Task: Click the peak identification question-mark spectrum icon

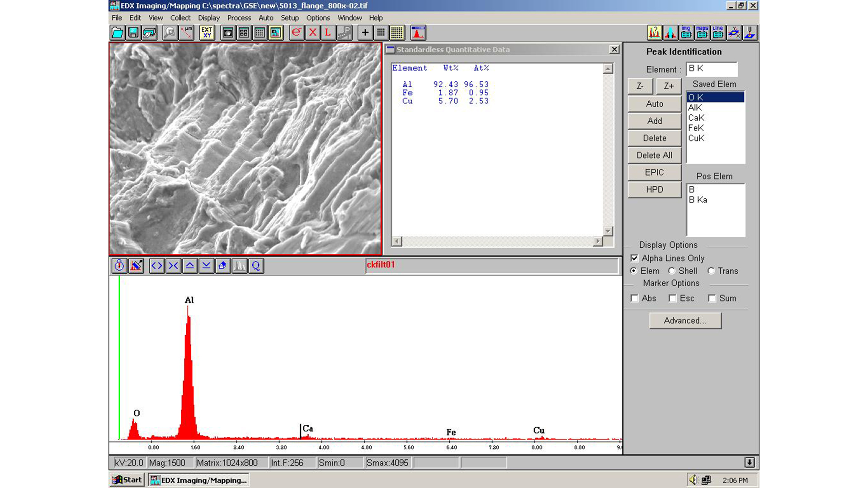Action: click(x=654, y=32)
